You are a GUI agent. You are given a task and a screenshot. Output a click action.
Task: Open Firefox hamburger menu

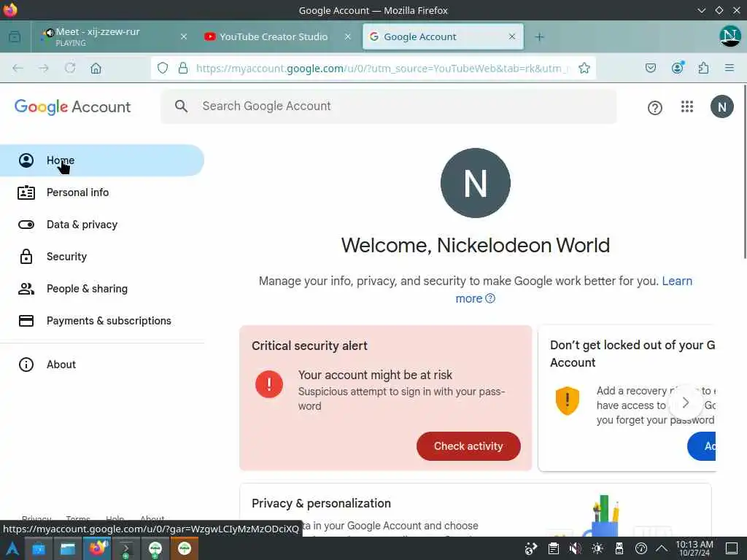click(729, 68)
